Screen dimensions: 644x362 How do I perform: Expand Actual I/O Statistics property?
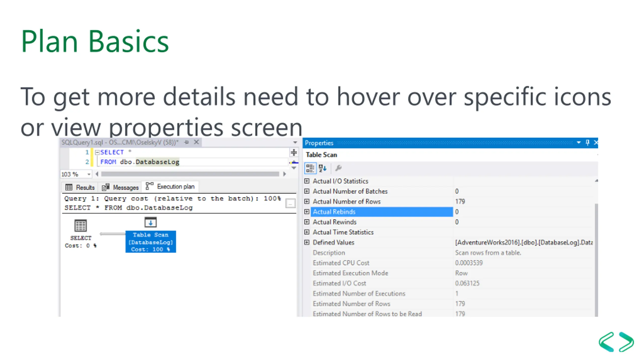click(307, 181)
